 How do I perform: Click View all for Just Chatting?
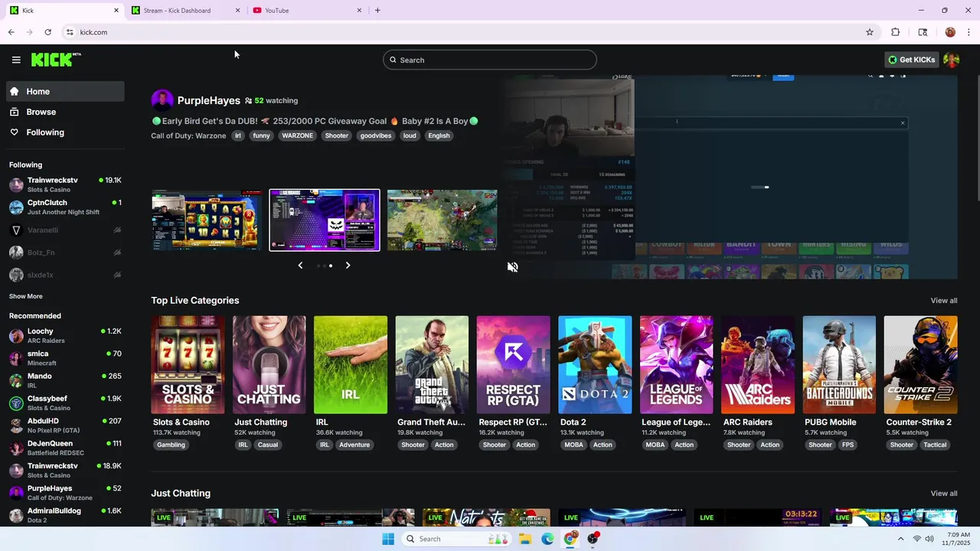point(943,494)
